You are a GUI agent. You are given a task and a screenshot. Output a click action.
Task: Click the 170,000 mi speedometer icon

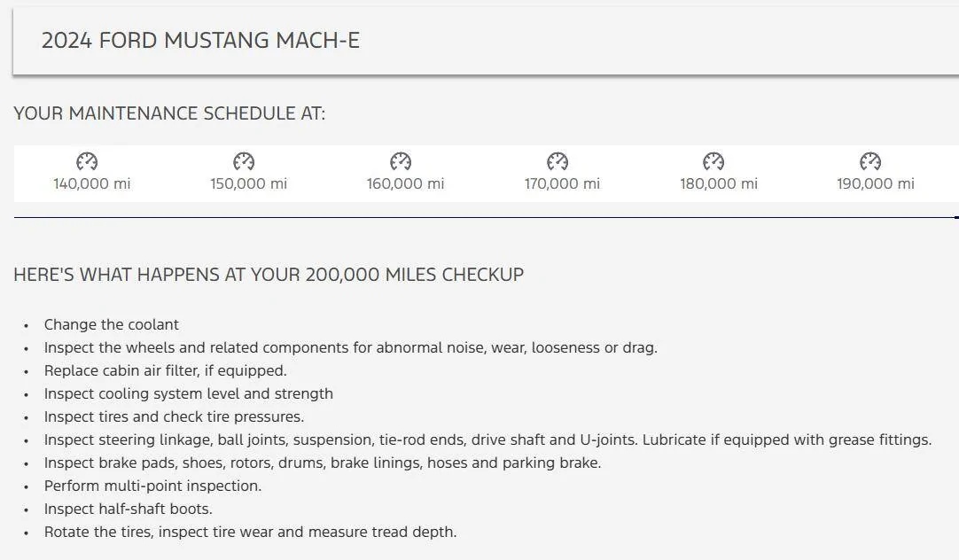(x=557, y=161)
